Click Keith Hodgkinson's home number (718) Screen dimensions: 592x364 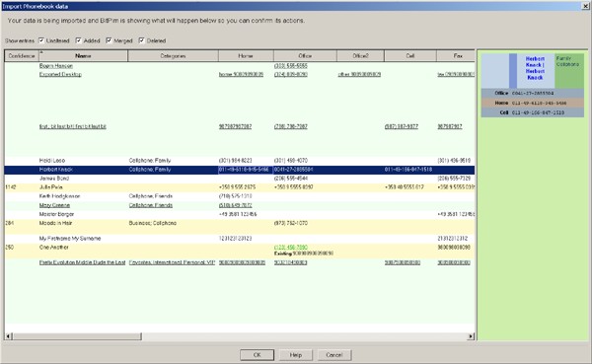pos(235,196)
